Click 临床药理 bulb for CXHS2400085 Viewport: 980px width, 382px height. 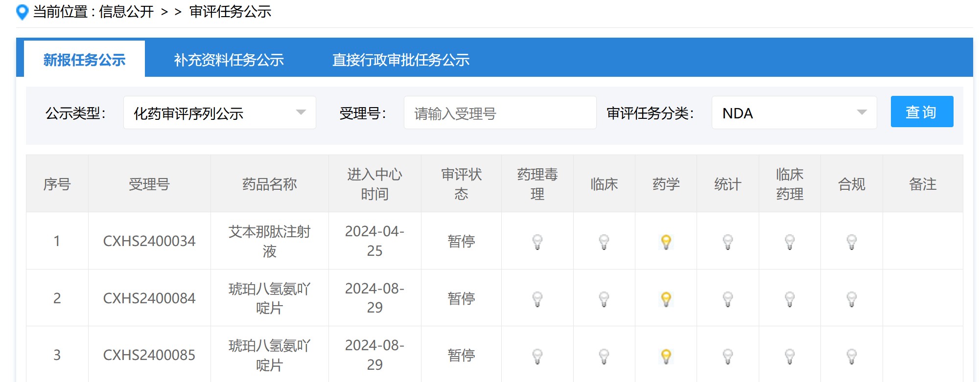[x=790, y=356]
